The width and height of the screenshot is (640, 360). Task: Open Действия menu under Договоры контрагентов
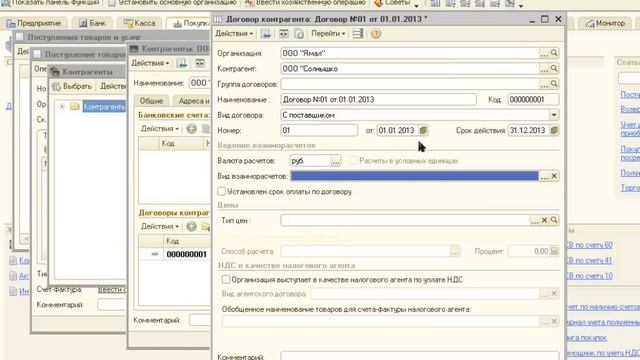(160, 226)
